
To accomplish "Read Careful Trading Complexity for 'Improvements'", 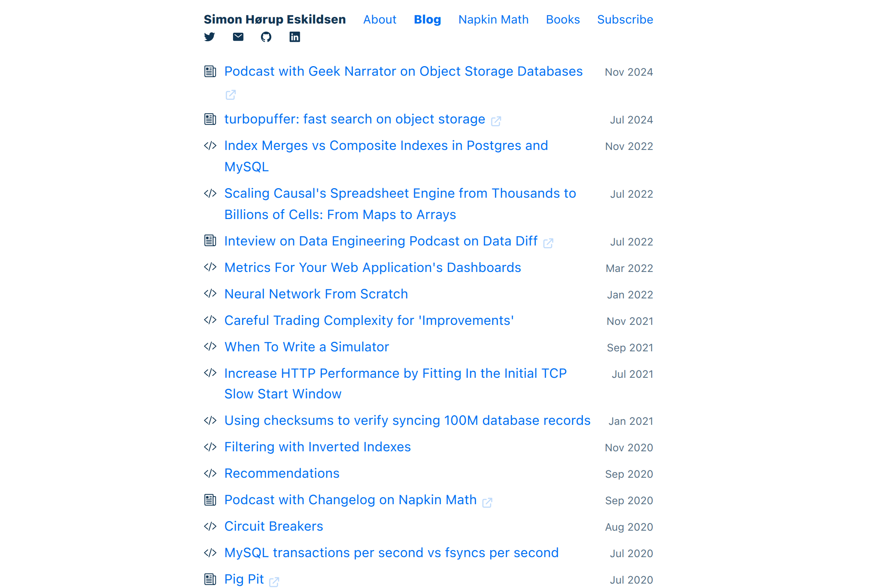I will [369, 320].
